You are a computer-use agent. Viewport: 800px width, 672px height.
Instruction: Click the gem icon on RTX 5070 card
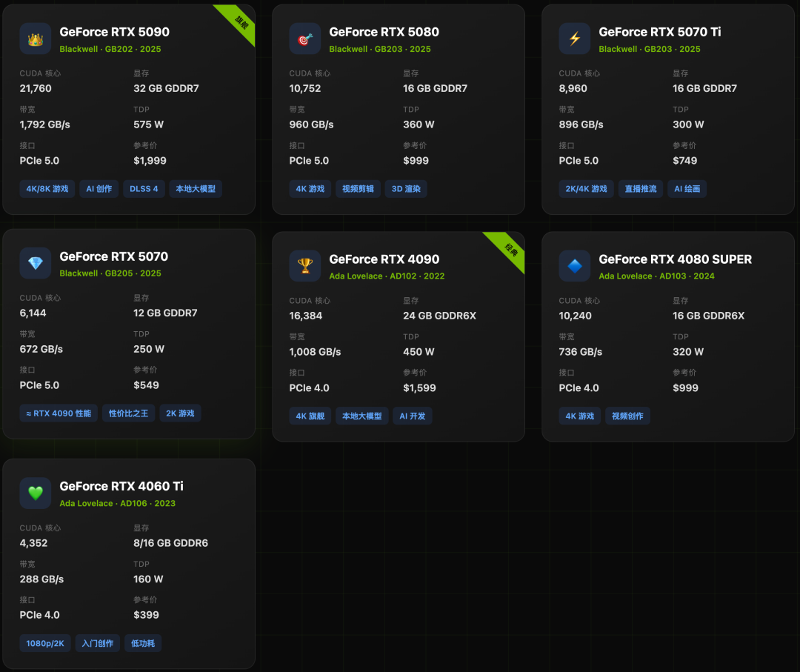click(x=34, y=263)
